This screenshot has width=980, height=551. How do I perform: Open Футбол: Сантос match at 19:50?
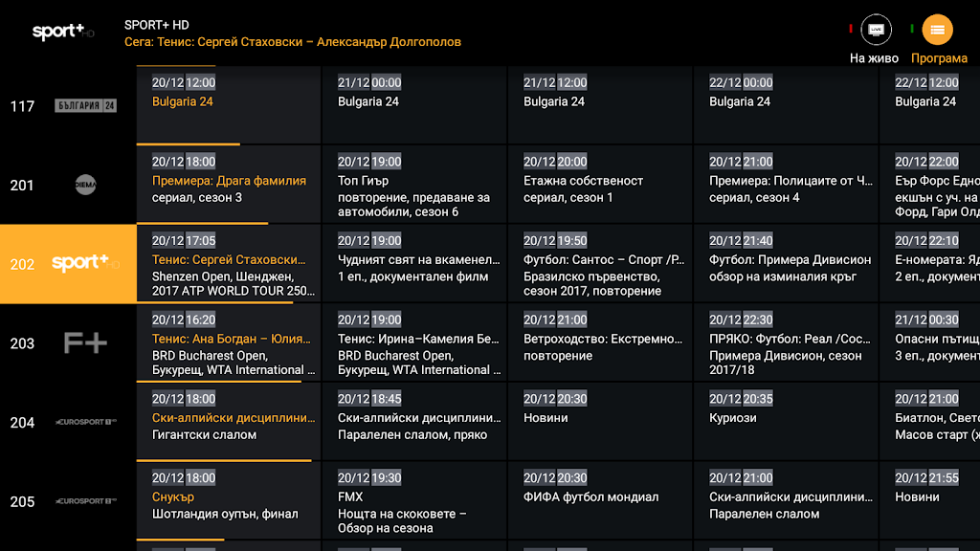[600, 266]
